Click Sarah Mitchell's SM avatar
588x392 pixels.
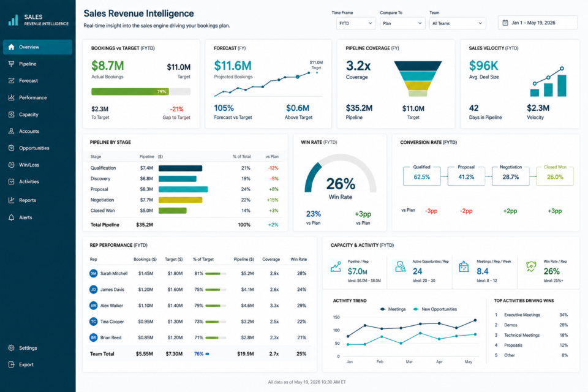click(x=93, y=273)
